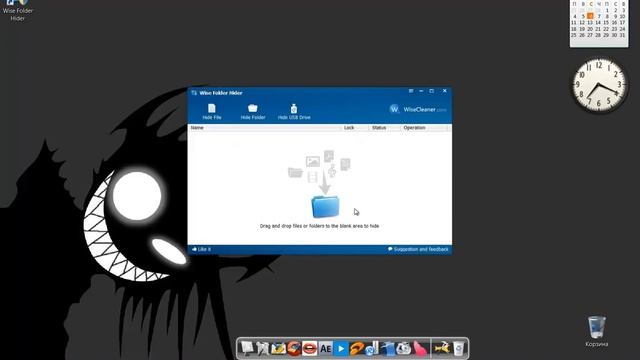
Task: Click the Like it link
Action: [201, 249]
